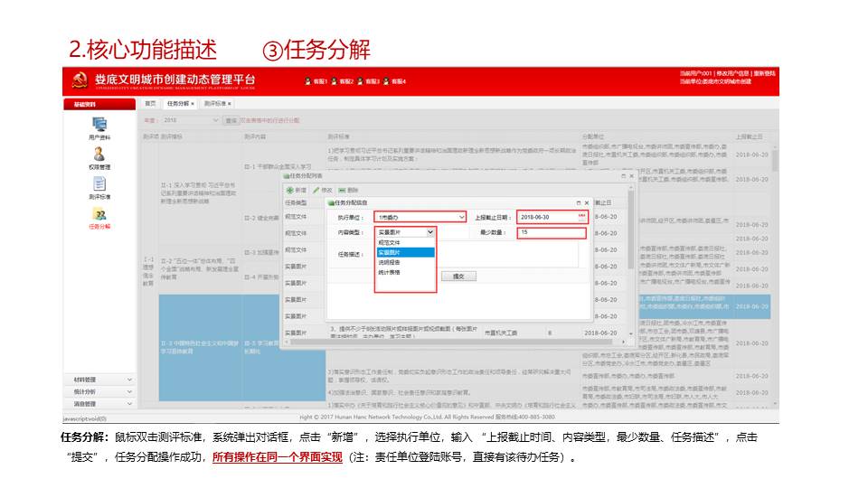
Task: Click 最少数量 input field
Action: point(552,232)
